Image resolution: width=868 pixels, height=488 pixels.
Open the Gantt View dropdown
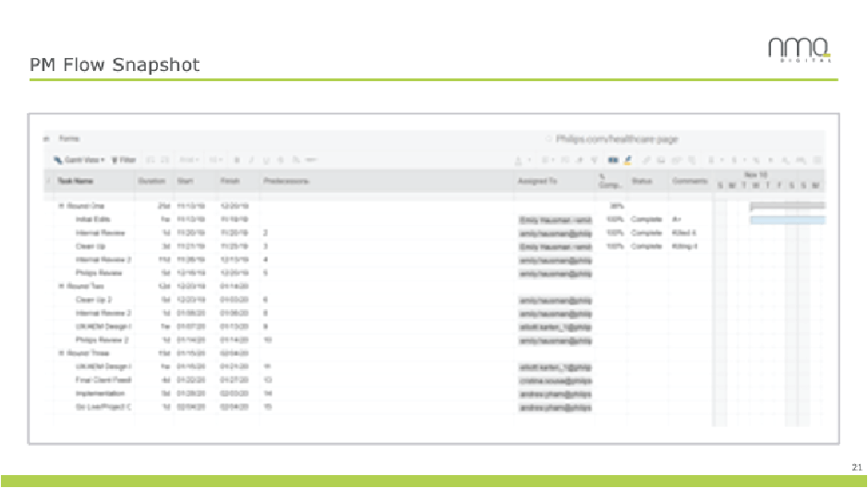click(79, 160)
